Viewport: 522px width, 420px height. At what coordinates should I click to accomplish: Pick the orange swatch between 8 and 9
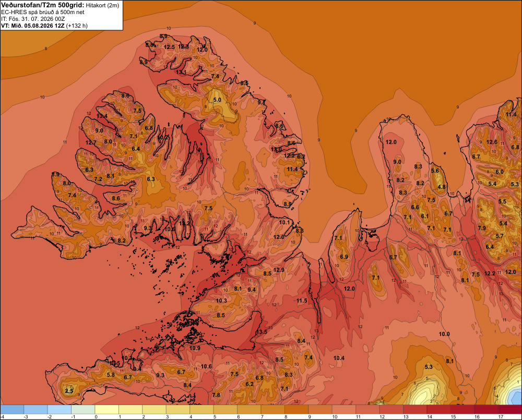pyautogui.click(x=296, y=410)
